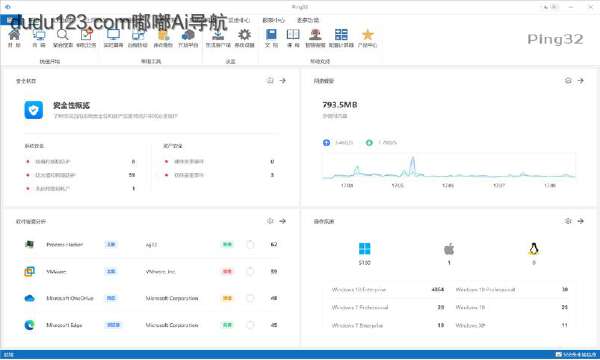Click the Linux penguin system icon

pos(534,249)
